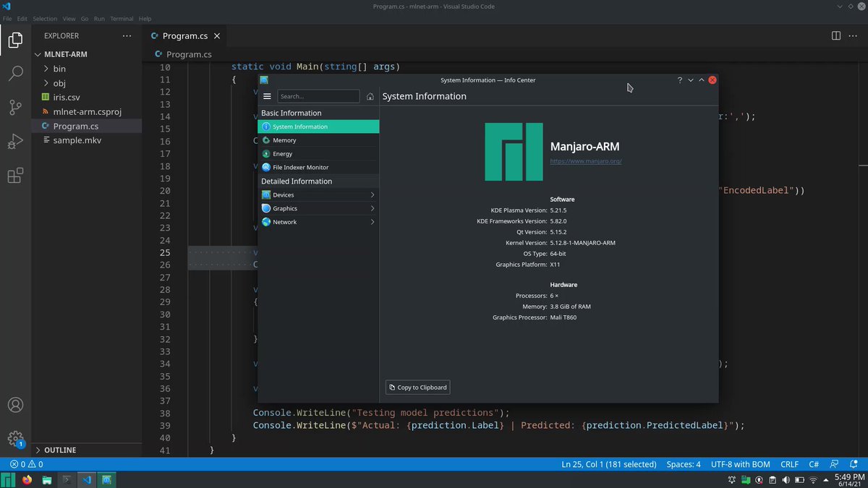Open the View menu in VS Code
868x488 pixels.
click(69, 18)
